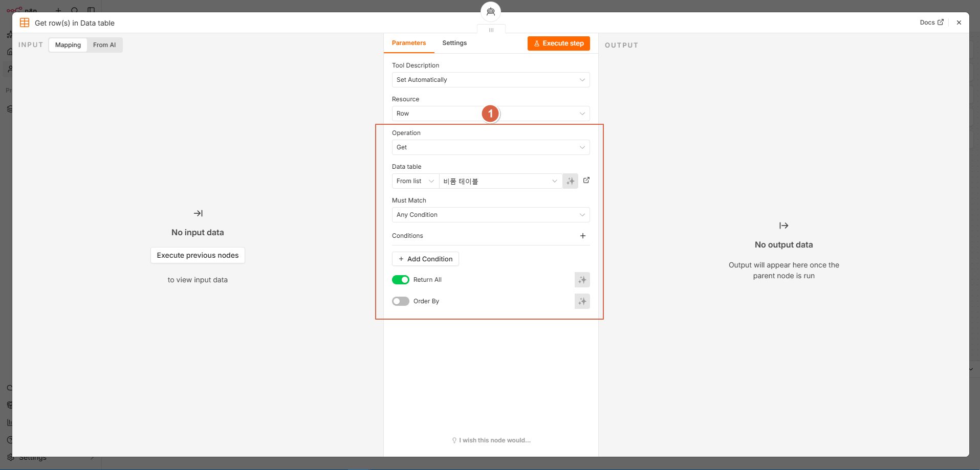Click the No input data arrow icon

pyautogui.click(x=198, y=213)
